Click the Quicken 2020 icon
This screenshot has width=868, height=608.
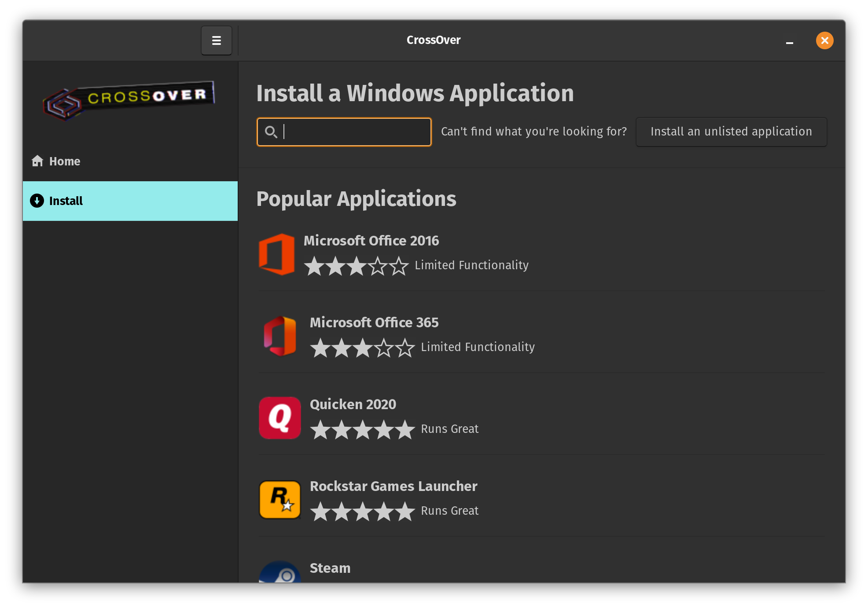(x=279, y=418)
